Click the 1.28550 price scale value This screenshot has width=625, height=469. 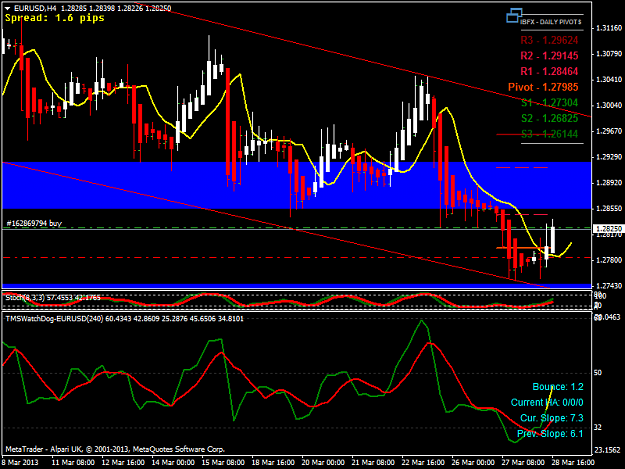click(609, 208)
